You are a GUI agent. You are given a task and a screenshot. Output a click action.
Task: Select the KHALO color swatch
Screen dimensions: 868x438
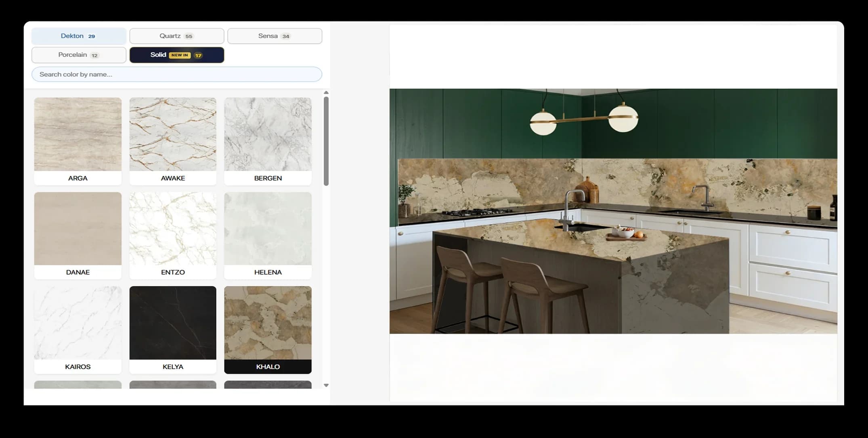(268, 330)
